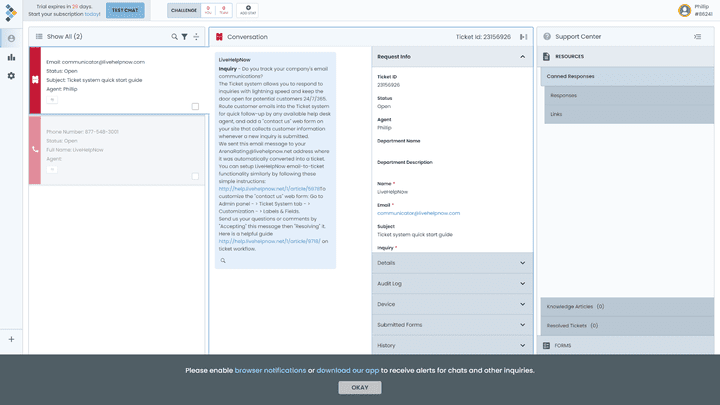Open the settings gear in sidebar
The width and height of the screenshot is (720, 405).
click(x=11, y=76)
